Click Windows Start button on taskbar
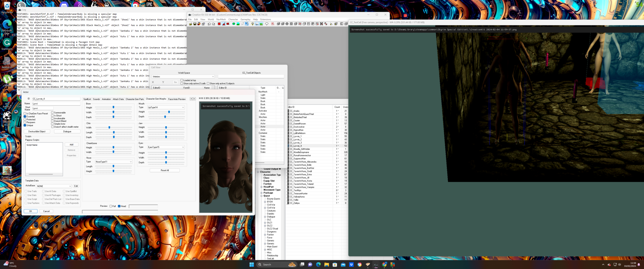 252,264
